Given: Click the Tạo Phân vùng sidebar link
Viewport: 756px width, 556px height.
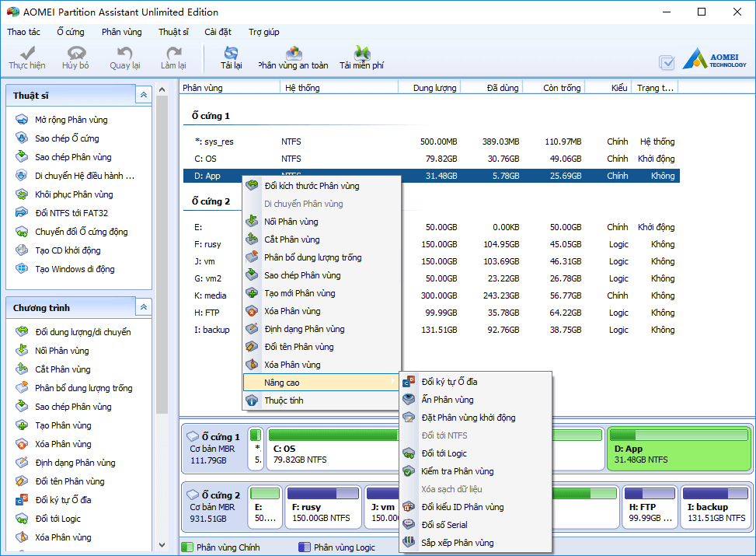Looking at the screenshot, I should point(63,425).
